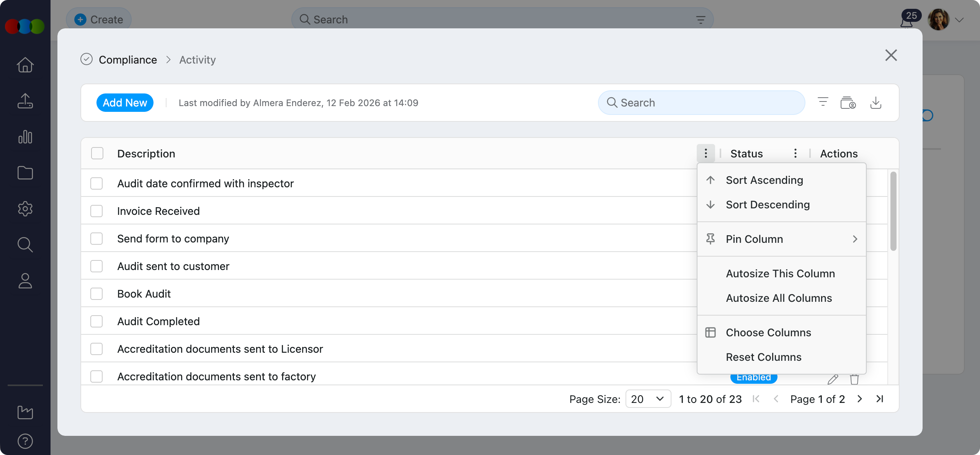Open the Files folder icon in sidebar

(25, 173)
